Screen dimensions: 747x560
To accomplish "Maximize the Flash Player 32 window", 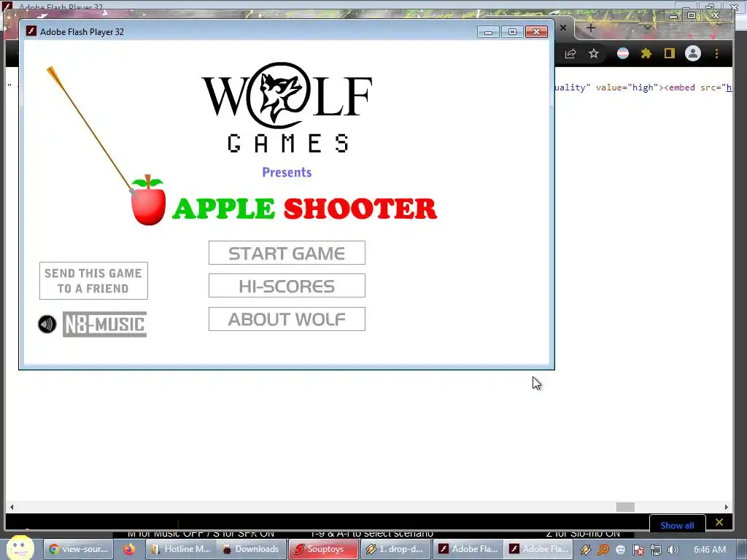I will [513, 31].
